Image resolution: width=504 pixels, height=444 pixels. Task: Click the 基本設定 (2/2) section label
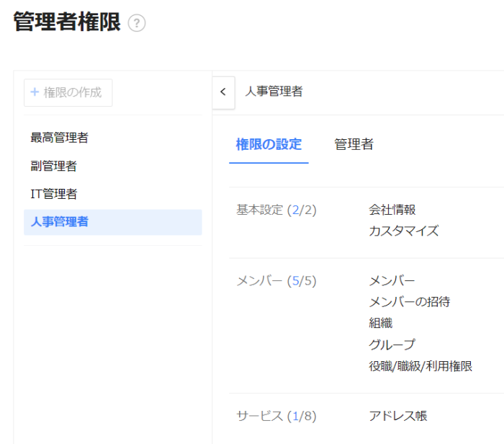pos(276,210)
